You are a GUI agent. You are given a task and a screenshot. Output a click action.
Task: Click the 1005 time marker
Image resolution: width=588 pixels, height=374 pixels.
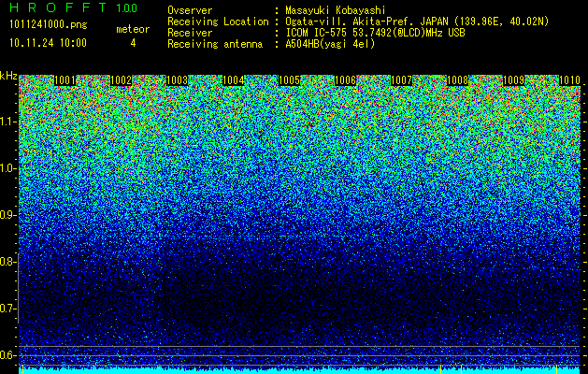[289, 80]
